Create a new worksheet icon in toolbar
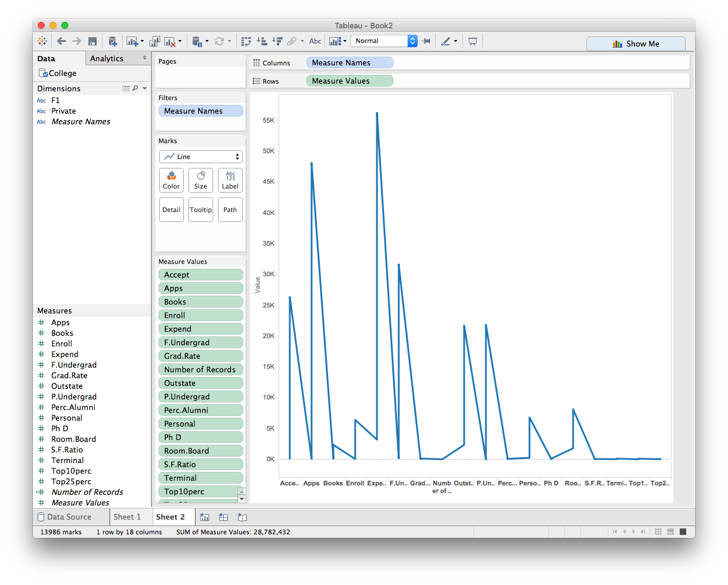The width and height of the screenshot is (728, 585). (x=132, y=41)
